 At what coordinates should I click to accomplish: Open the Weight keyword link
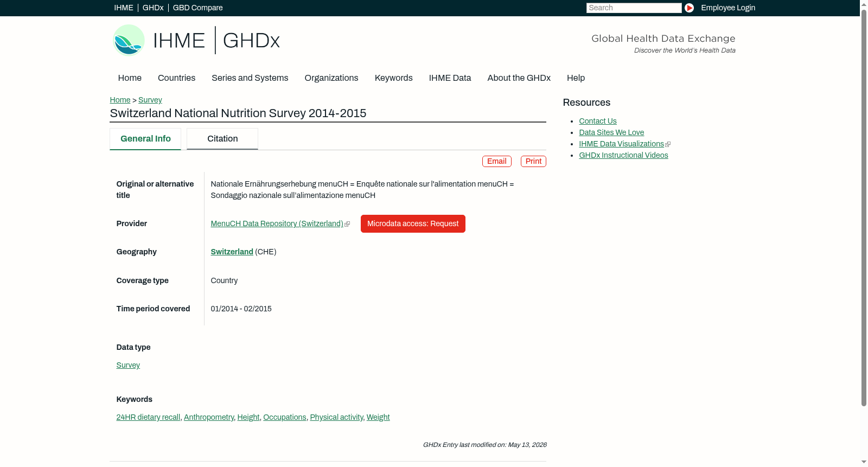coord(378,417)
